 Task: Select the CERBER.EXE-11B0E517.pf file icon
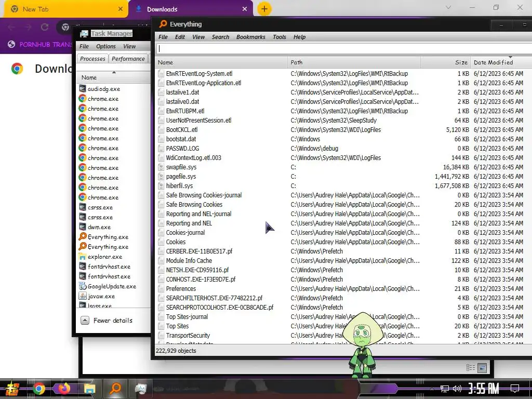[x=161, y=251]
